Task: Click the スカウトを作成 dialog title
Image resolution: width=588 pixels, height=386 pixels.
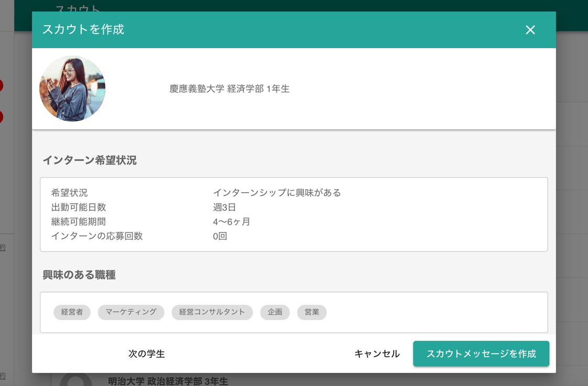Action: point(83,30)
